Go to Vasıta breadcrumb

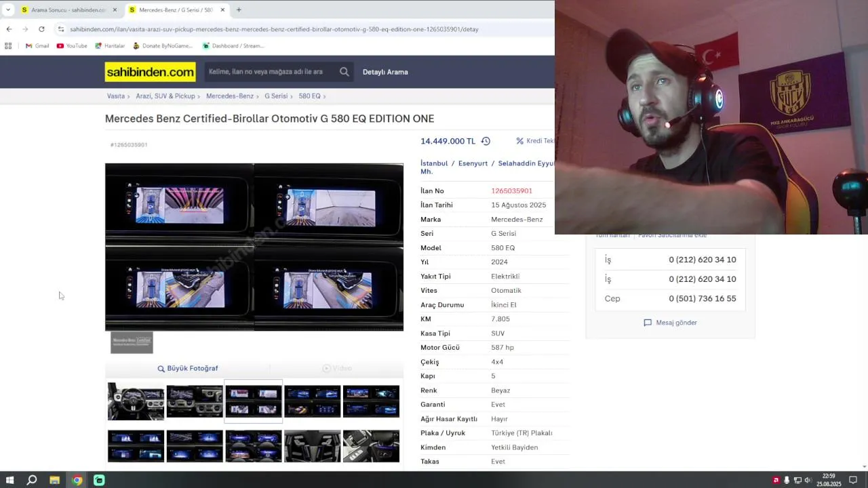pyautogui.click(x=116, y=96)
